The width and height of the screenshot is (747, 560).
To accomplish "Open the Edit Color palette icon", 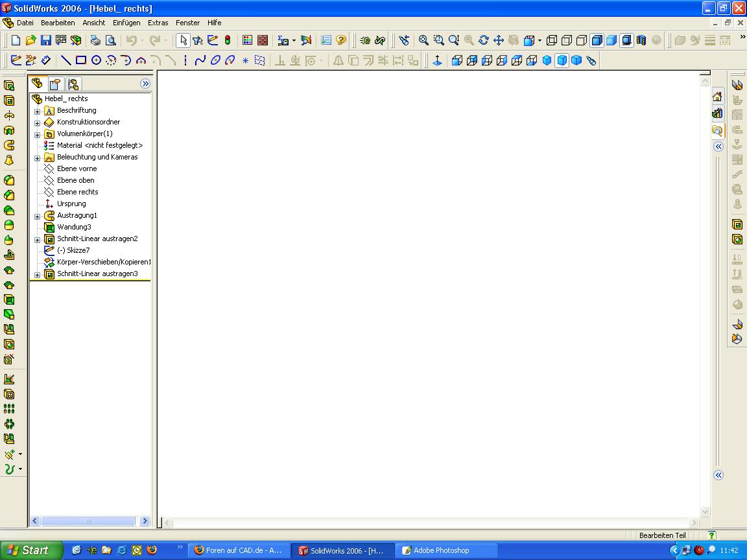I will [x=247, y=40].
